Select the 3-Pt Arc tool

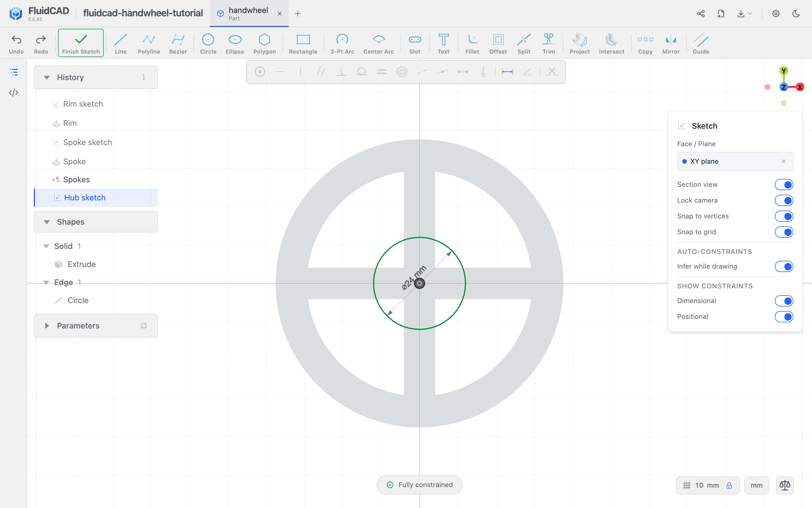pyautogui.click(x=342, y=43)
